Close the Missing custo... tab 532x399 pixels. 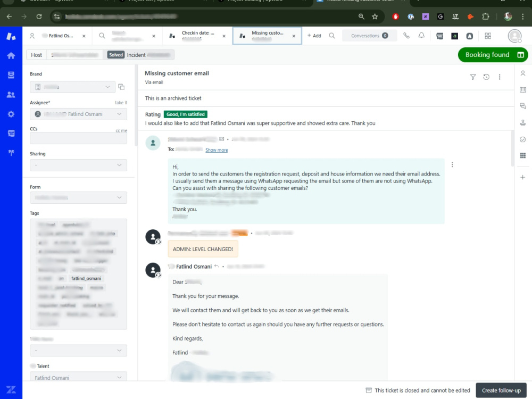tap(294, 36)
